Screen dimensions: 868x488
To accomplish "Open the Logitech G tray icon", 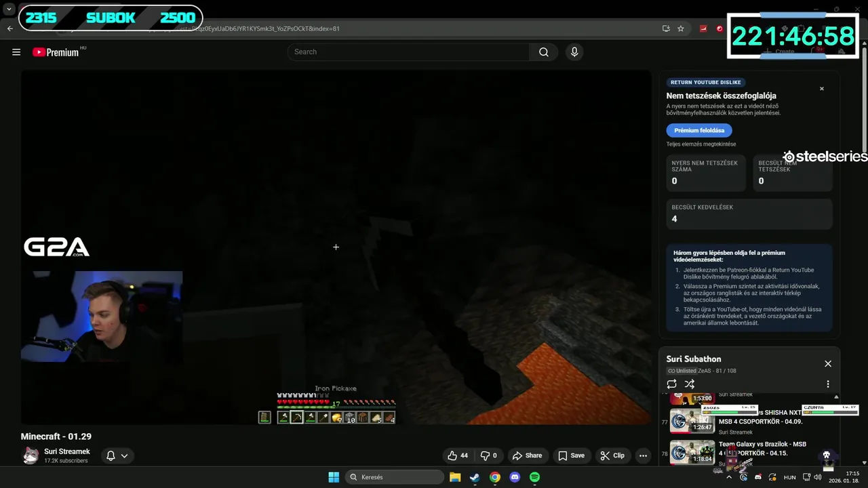I will click(744, 477).
